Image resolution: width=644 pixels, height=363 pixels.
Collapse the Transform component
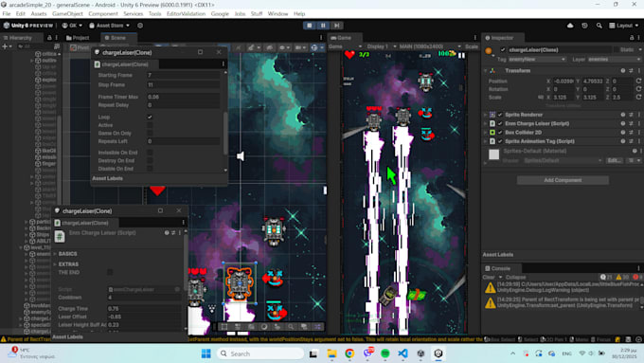[x=486, y=71]
